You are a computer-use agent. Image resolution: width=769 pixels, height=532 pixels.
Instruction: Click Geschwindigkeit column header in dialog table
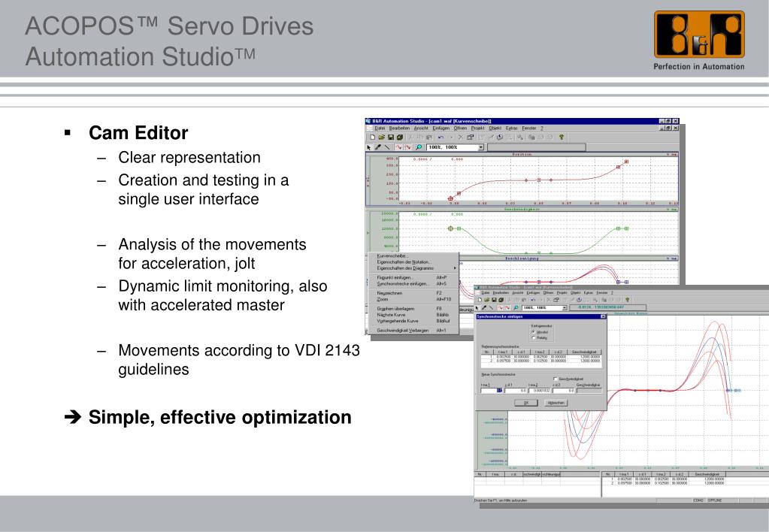(x=584, y=352)
